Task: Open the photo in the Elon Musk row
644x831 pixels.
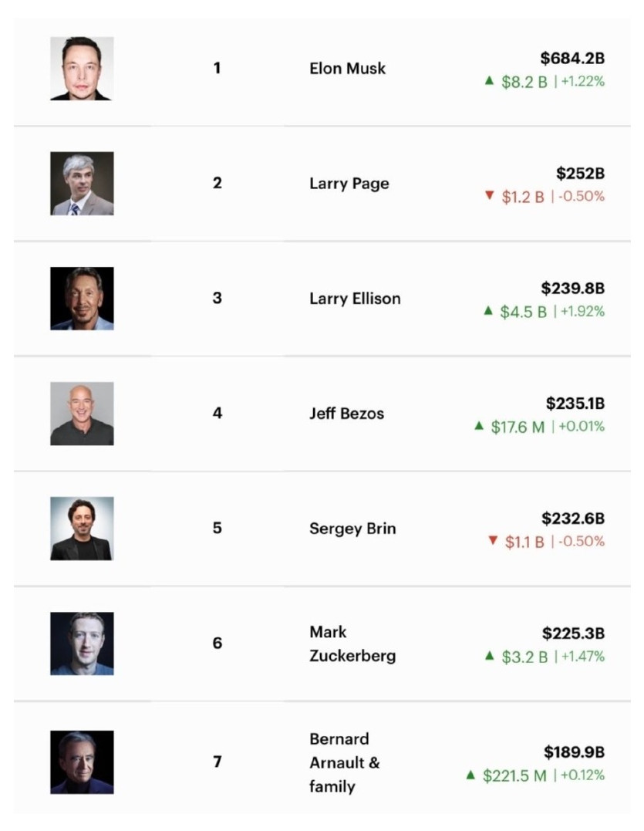Action: coord(82,69)
